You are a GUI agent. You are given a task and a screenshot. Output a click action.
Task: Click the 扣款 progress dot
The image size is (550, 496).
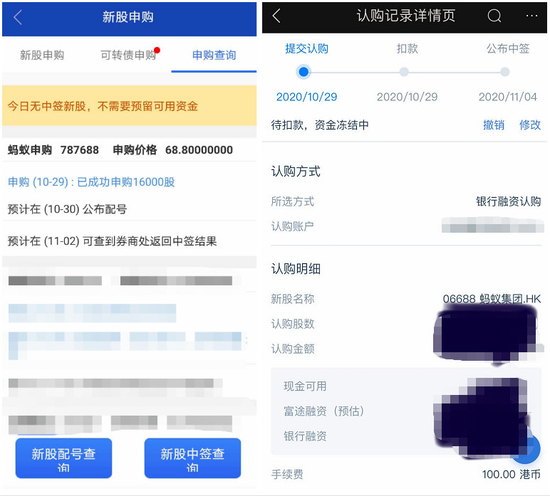click(404, 72)
